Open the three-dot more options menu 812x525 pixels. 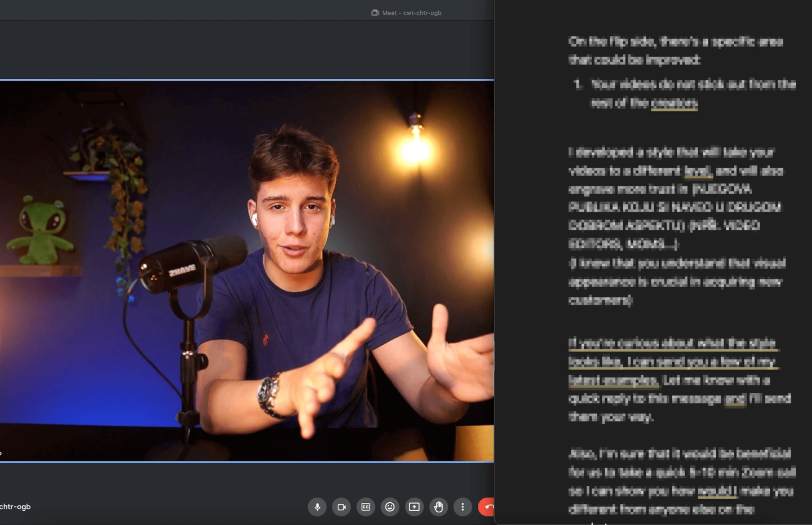click(x=463, y=507)
